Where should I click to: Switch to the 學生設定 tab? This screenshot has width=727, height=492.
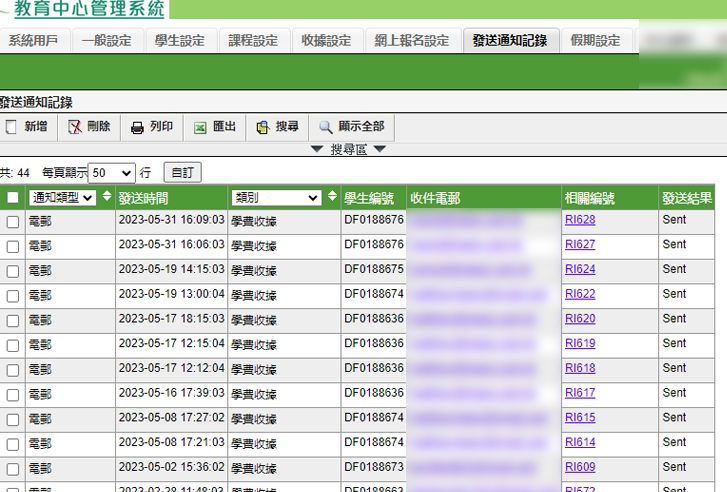180,41
